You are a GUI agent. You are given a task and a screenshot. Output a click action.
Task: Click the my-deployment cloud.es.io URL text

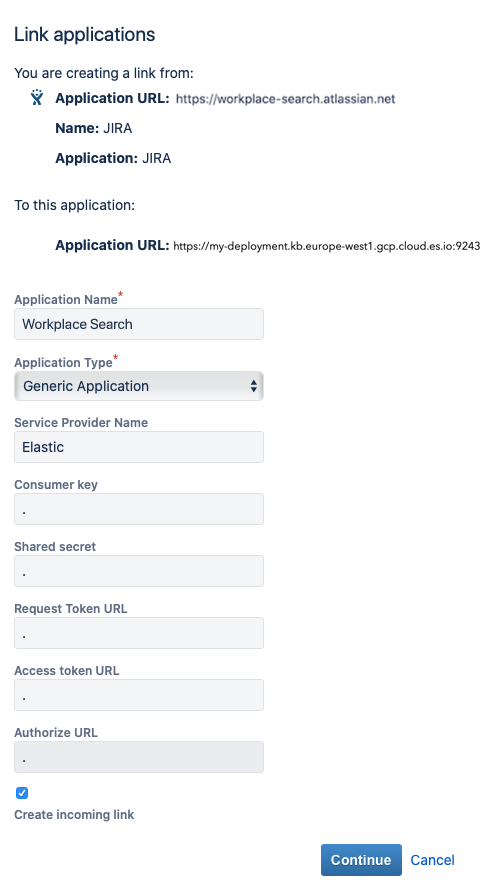point(327,246)
